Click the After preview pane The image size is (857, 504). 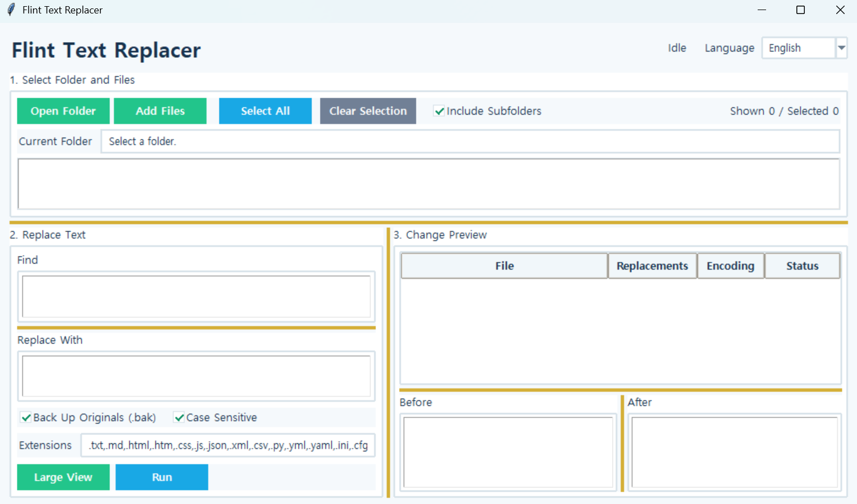click(x=735, y=452)
